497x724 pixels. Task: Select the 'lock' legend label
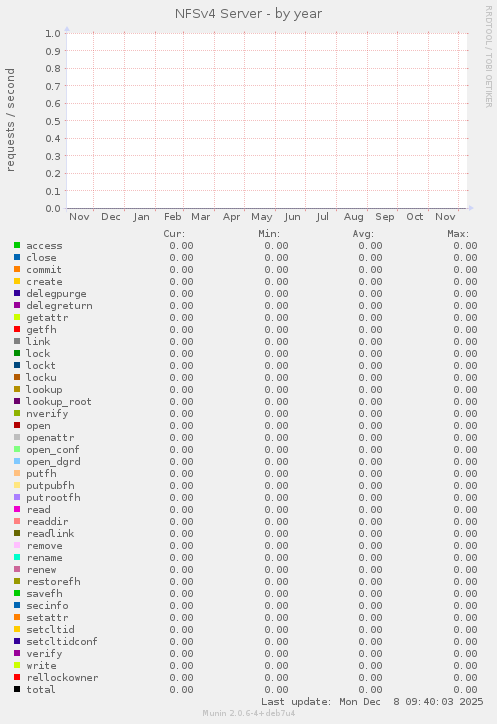(x=38, y=354)
